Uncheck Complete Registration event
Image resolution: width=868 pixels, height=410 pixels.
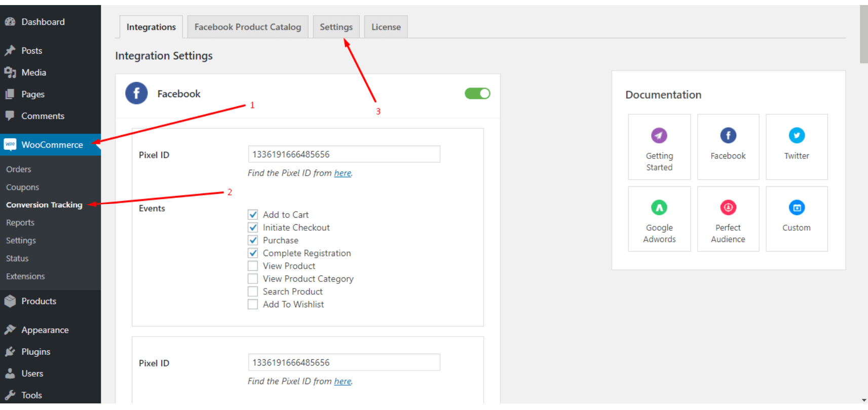(253, 253)
